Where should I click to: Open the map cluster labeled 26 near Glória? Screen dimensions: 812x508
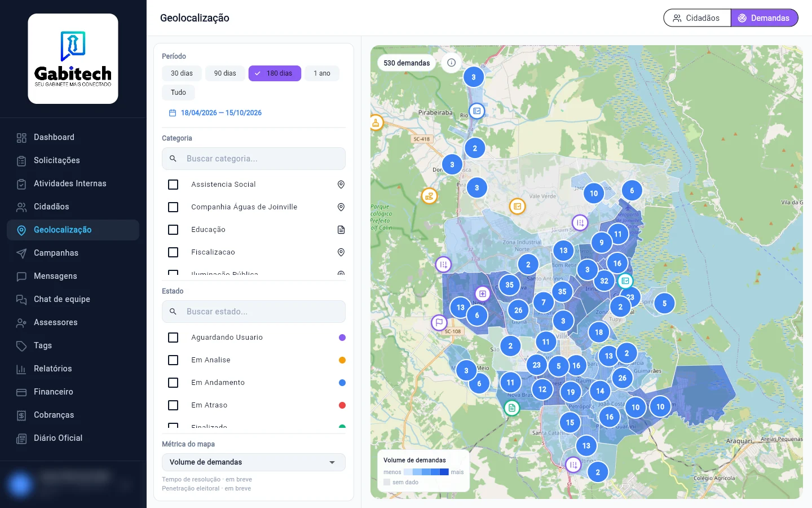point(518,310)
